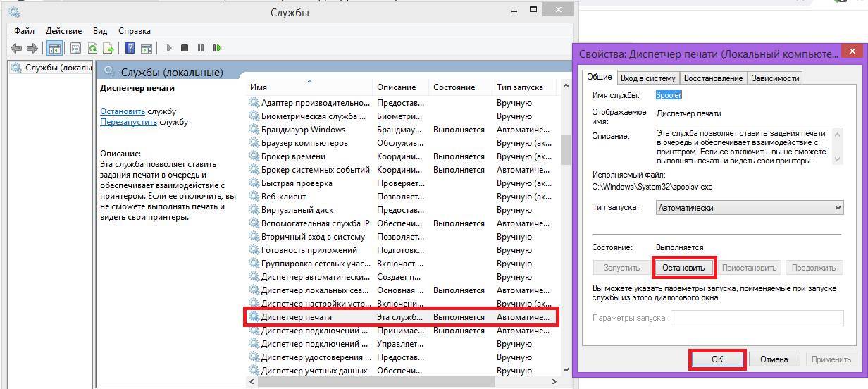
Task: Open the Действие menu
Action: [63, 31]
